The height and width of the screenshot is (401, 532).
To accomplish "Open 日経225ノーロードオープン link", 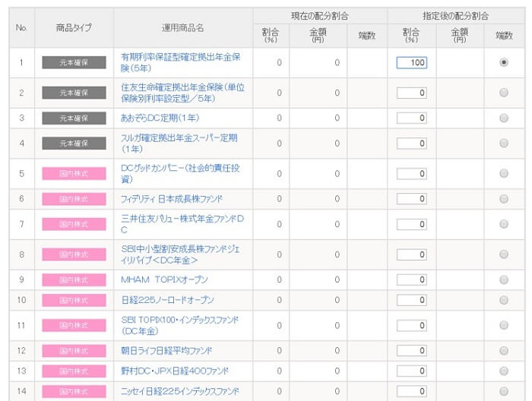I will 168,300.
